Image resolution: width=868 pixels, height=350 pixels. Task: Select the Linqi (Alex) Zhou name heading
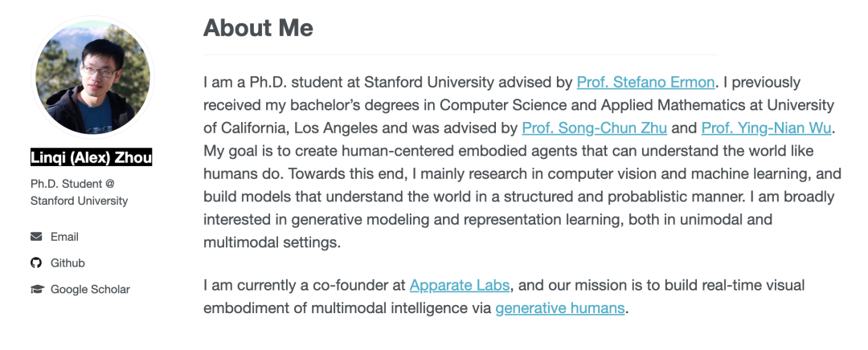point(91,157)
